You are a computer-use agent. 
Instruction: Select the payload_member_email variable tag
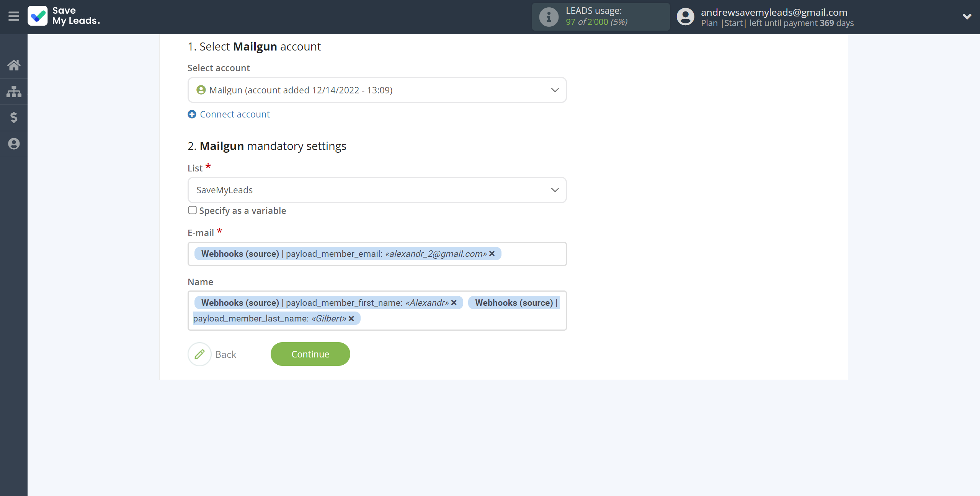pos(348,254)
